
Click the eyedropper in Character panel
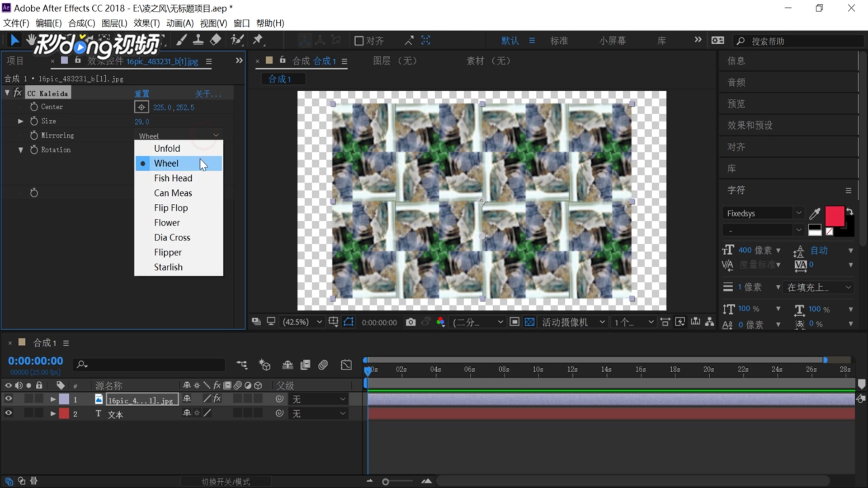pos(815,213)
